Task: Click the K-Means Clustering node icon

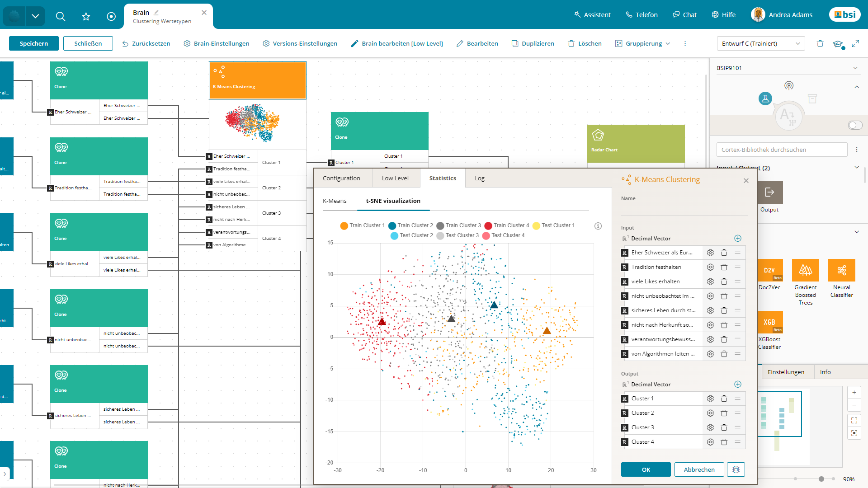Action: (x=221, y=70)
